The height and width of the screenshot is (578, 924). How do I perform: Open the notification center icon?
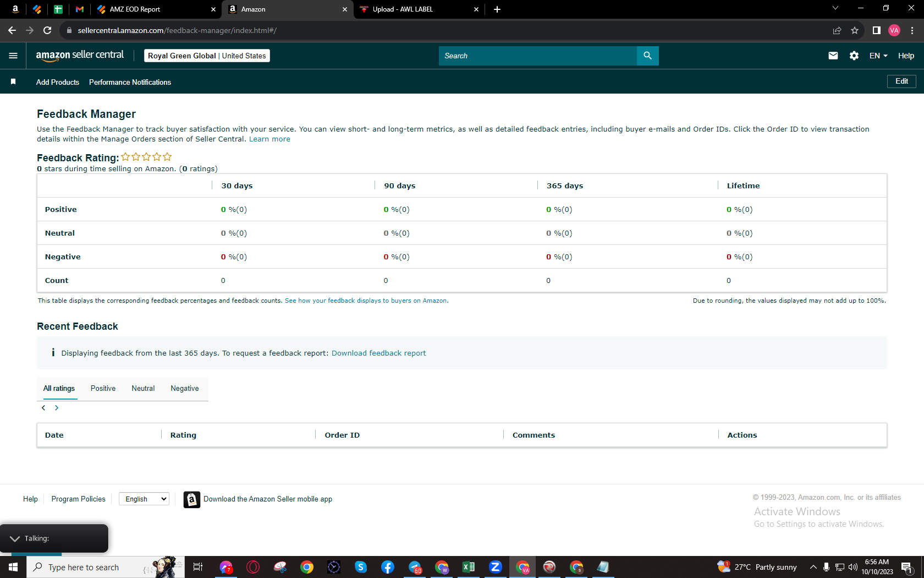click(x=908, y=567)
